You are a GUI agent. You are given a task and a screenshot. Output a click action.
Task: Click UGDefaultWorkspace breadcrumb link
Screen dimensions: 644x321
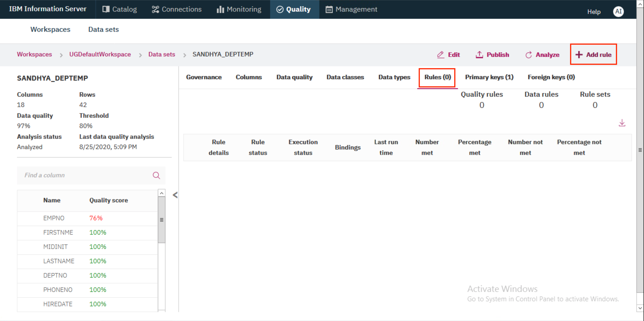point(100,54)
